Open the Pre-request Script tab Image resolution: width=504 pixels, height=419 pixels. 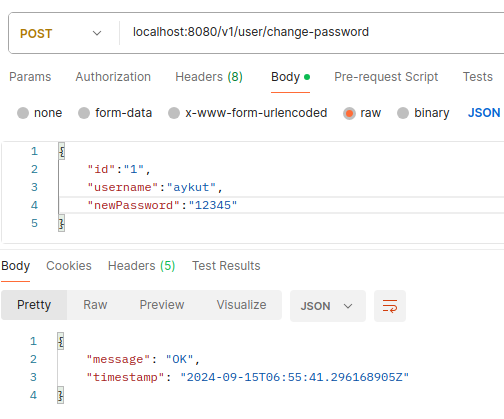pos(386,77)
